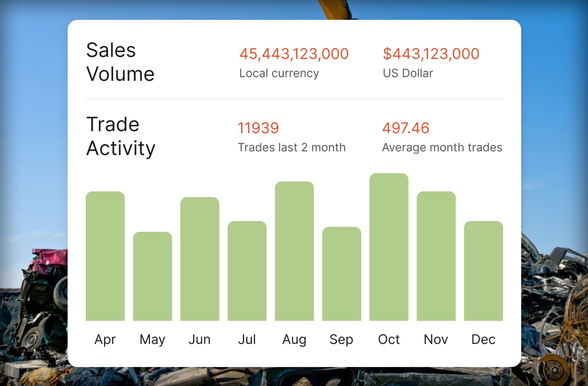Click the Trade Activity heading
The image size is (588, 386).
pyautogui.click(x=121, y=136)
